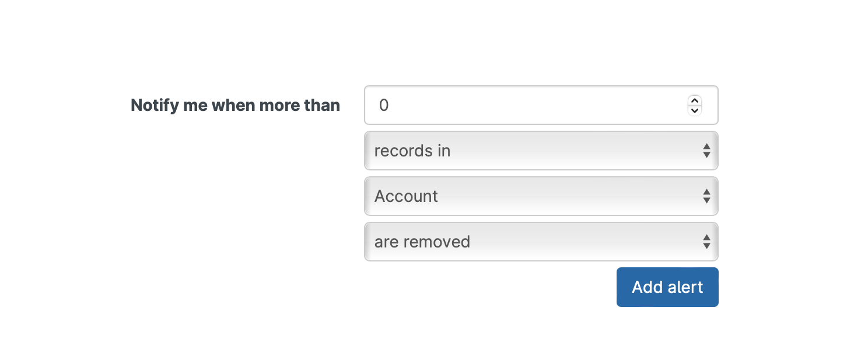Click the up triangle on "records in" selector

pos(706,146)
